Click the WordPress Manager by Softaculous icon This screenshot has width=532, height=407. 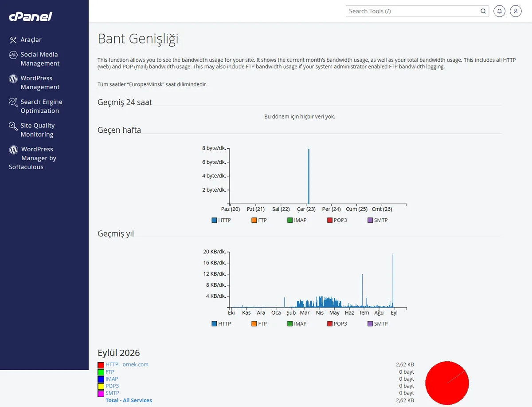[14, 150]
